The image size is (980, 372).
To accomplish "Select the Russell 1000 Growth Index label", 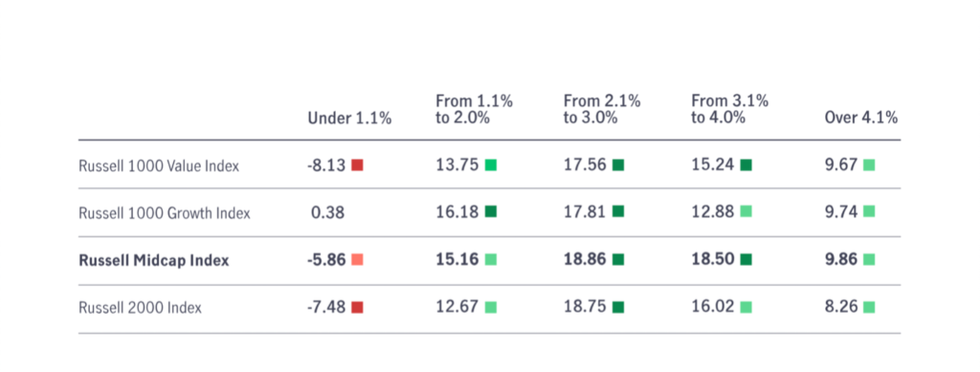I will click(x=165, y=213).
